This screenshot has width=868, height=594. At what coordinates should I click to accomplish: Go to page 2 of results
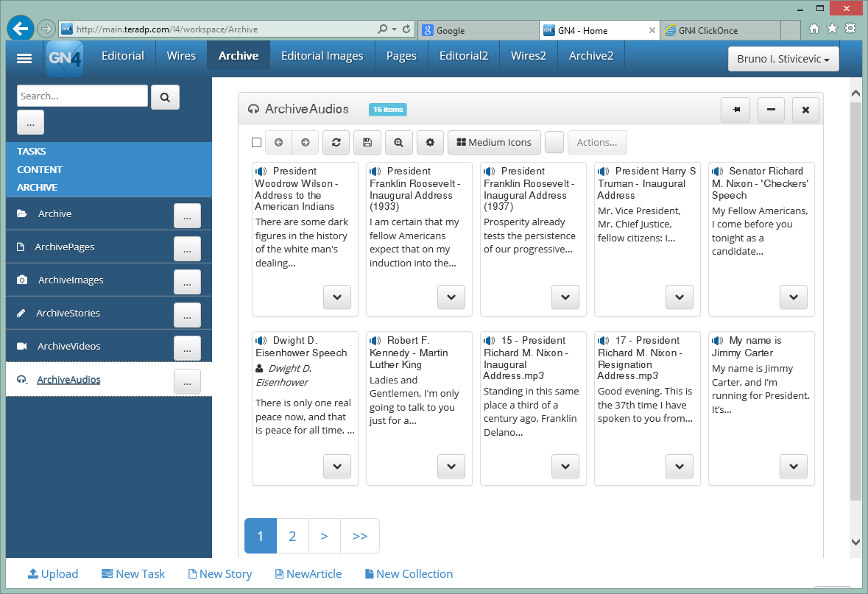click(292, 536)
